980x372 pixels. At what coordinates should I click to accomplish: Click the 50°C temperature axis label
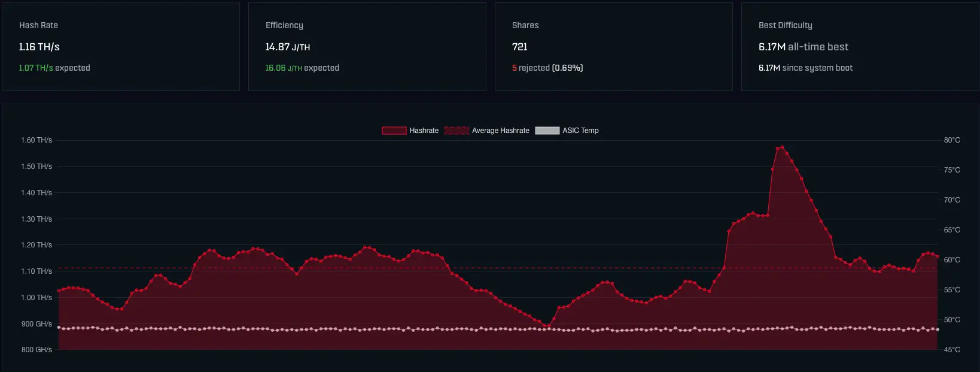click(x=952, y=320)
